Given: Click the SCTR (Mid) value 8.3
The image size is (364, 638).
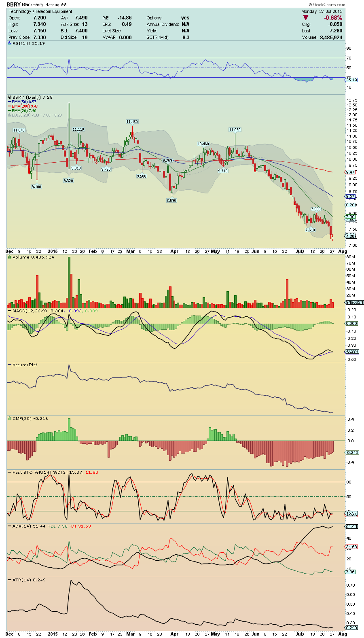Looking at the screenshot, I should point(186,37).
